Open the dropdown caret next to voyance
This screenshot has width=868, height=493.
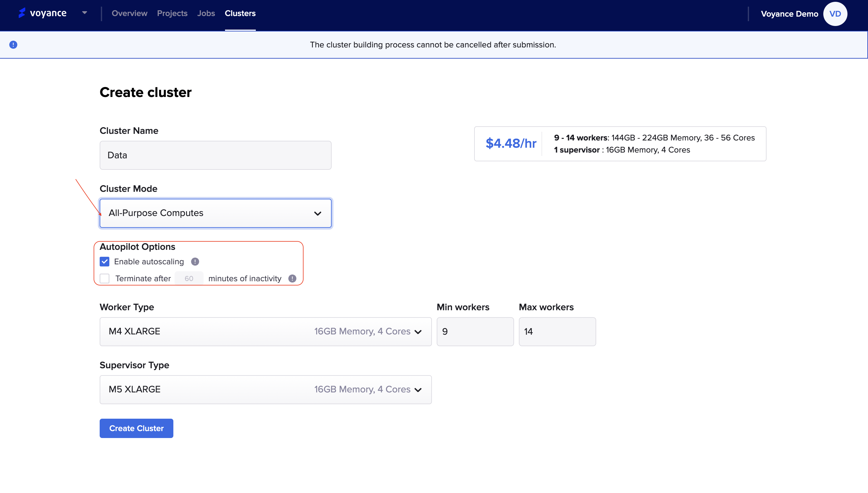[x=85, y=13]
